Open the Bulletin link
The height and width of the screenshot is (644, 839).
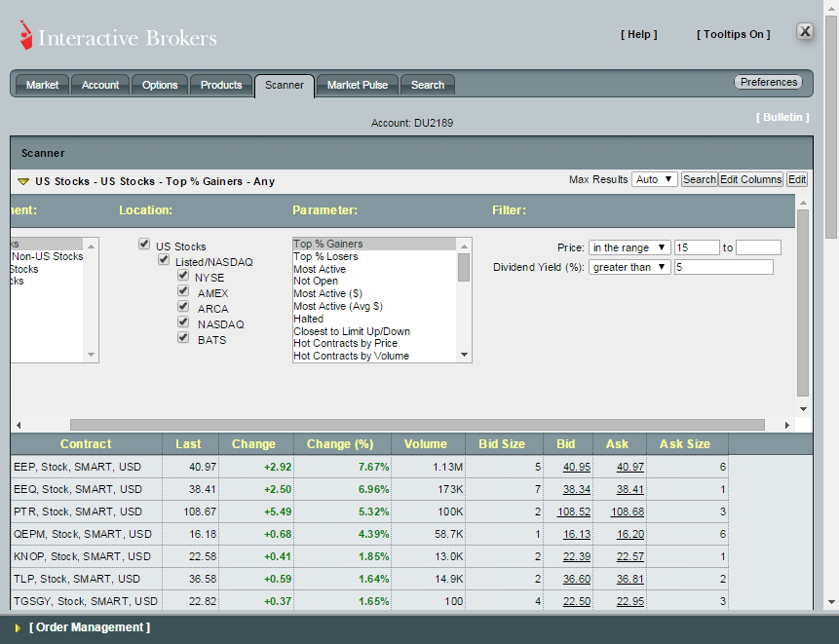782,117
